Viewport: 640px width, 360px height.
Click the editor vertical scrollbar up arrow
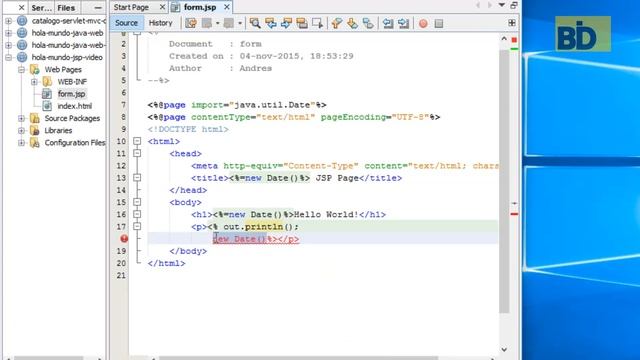point(504,39)
